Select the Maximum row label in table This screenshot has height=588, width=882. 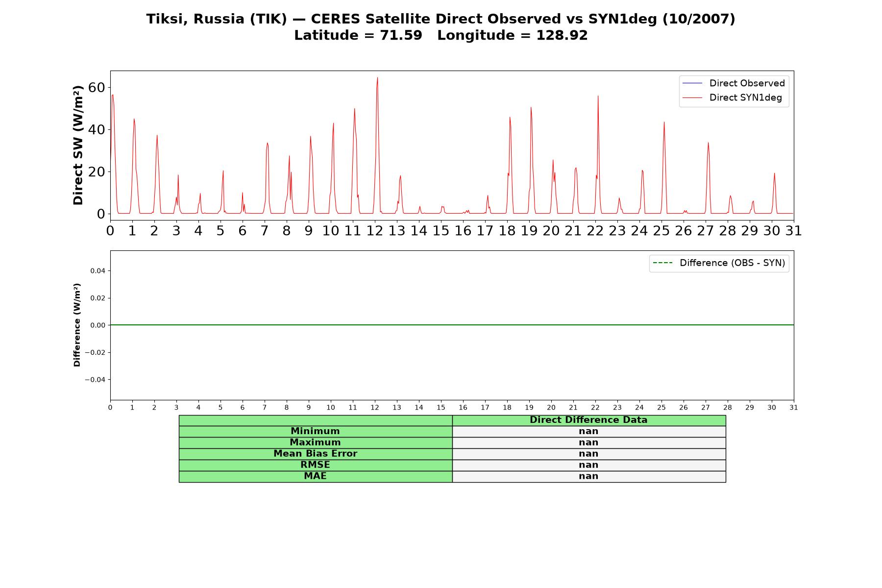315,442
